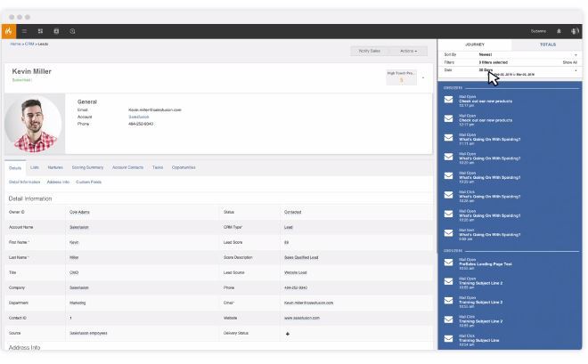The height and width of the screenshot is (364, 588).
Task: Click the history clock icon in top bar
Action: point(72,30)
